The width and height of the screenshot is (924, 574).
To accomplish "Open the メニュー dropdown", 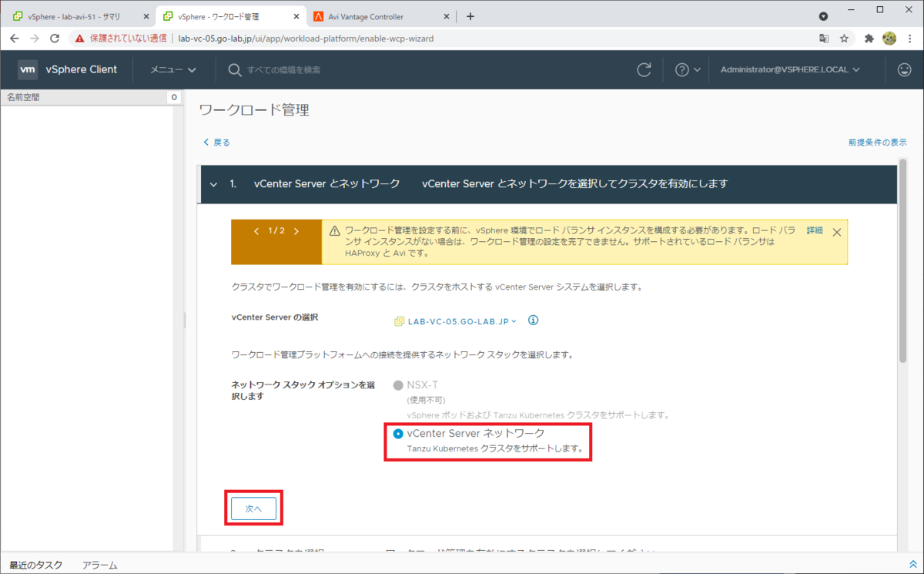I will point(172,69).
